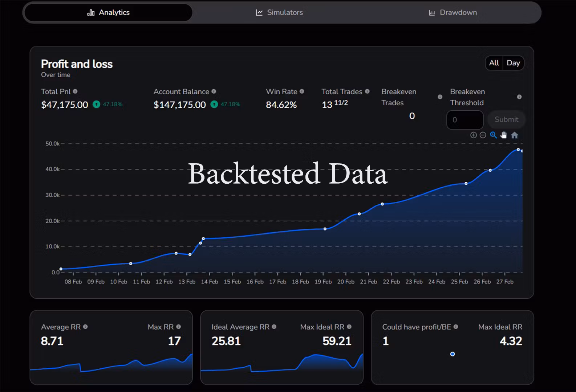Click info icon next to Average RR
Screen dimensions: 576x392
(85, 327)
